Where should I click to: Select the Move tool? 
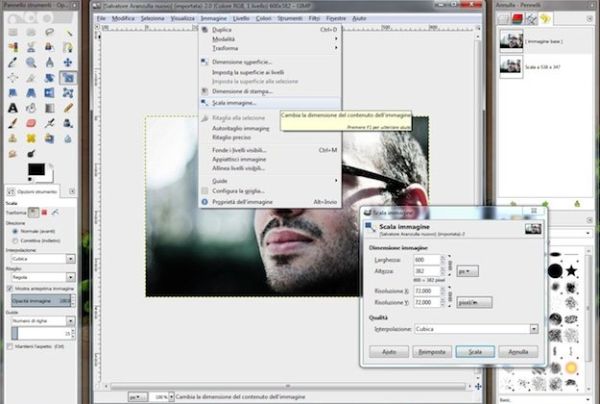(x=68, y=62)
